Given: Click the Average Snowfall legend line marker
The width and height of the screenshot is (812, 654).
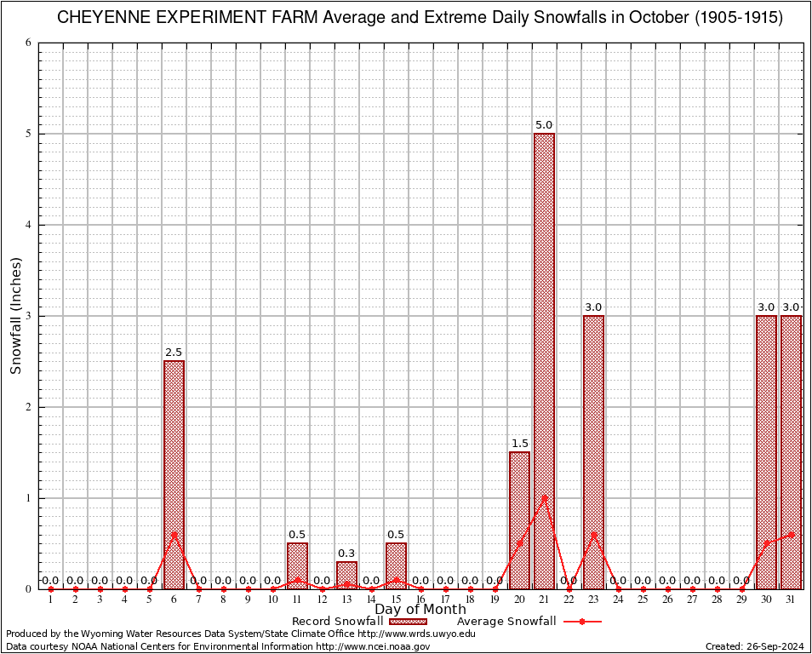Looking at the screenshot, I should (x=581, y=622).
